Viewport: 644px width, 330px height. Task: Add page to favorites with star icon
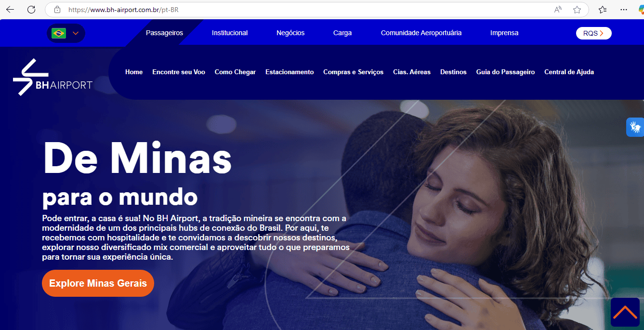[x=577, y=9]
